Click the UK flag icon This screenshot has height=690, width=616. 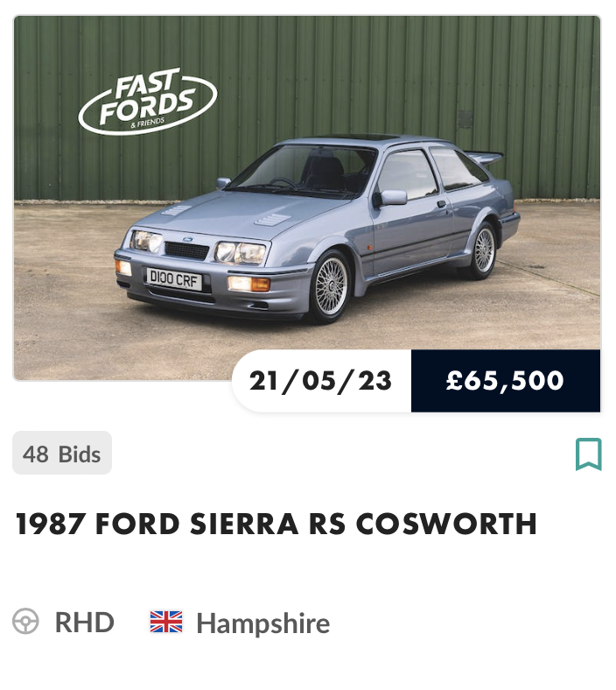coord(166,623)
